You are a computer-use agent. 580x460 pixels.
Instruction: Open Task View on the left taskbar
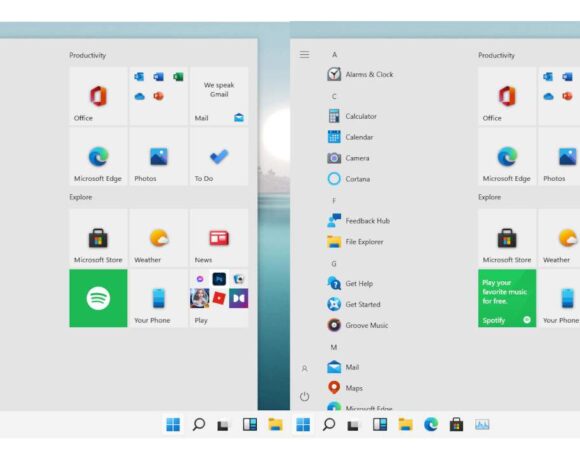pyautogui.click(x=223, y=425)
